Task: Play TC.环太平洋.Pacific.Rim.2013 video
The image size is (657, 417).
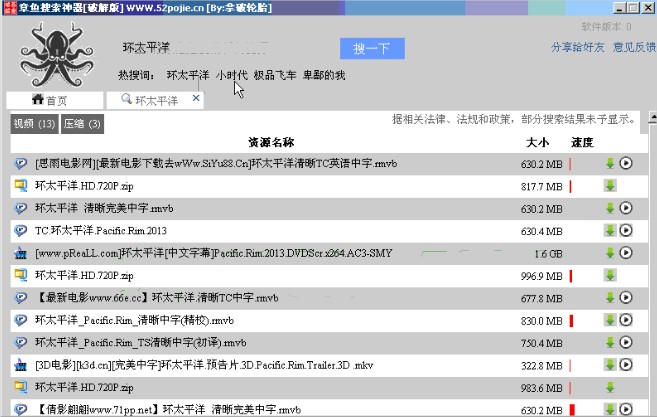Action: click(x=626, y=230)
